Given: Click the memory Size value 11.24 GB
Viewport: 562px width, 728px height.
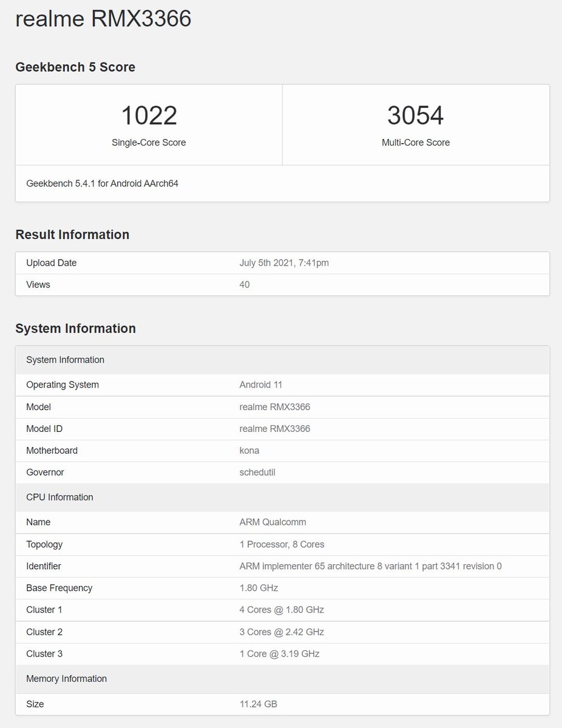Looking at the screenshot, I should (258, 704).
